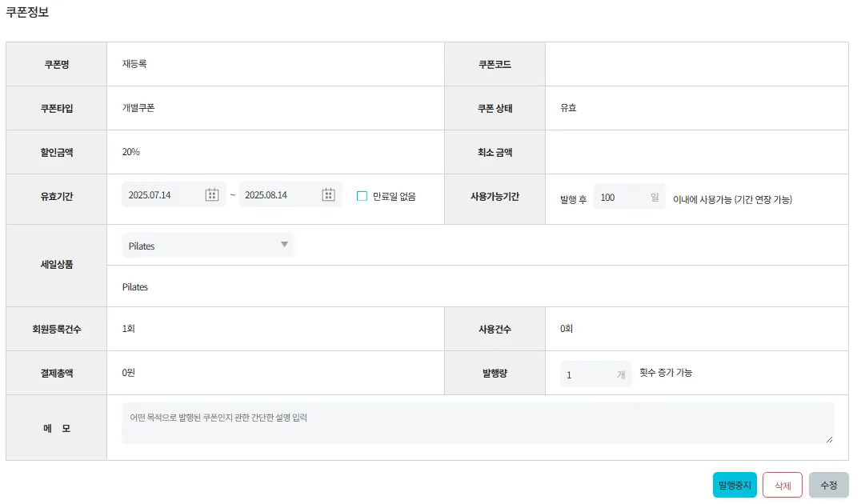Focus the 100일 usable-period input
Image resolution: width=865 pixels, height=504 pixels.
620,197
